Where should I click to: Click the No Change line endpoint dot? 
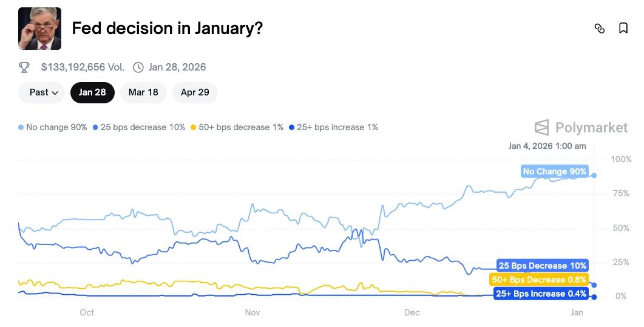pos(594,175)
